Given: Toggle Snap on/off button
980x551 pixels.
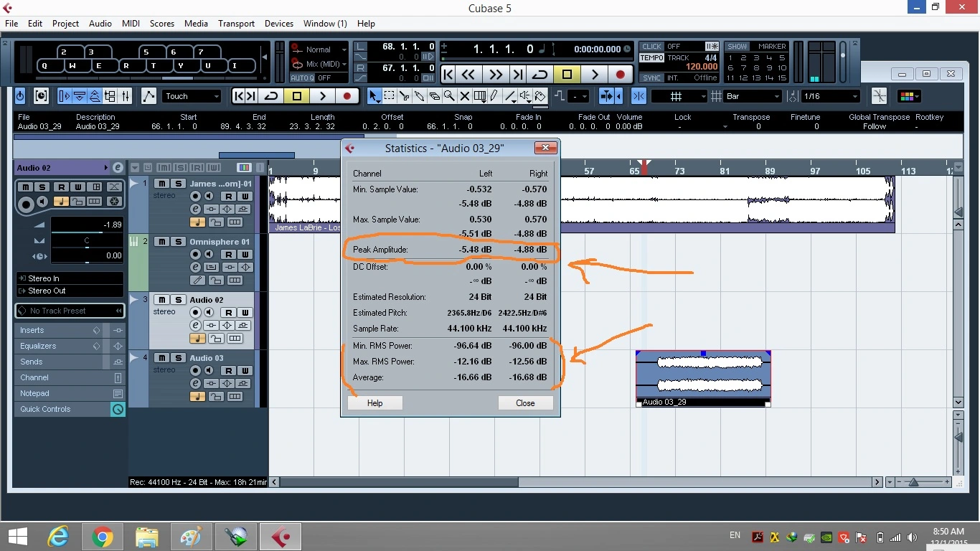Looking at the screenshot, I should click(639, 96).
